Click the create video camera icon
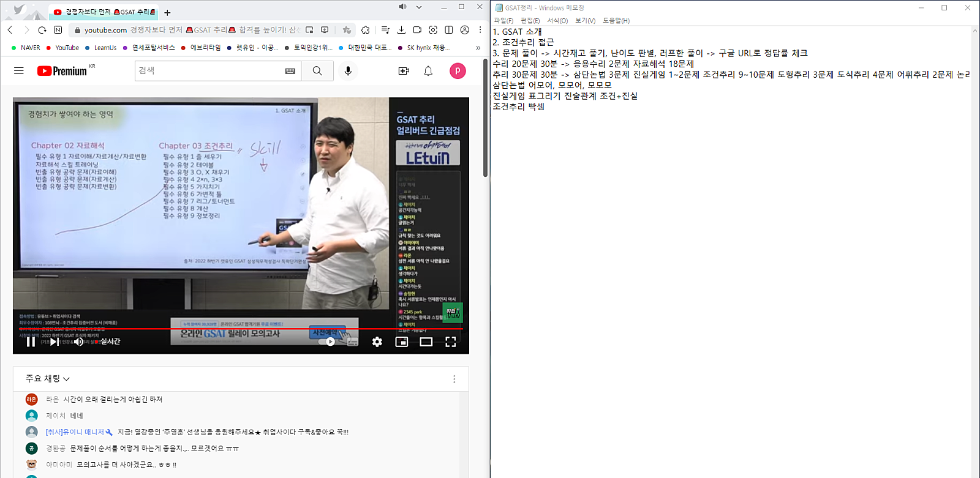 coord(404,71)
